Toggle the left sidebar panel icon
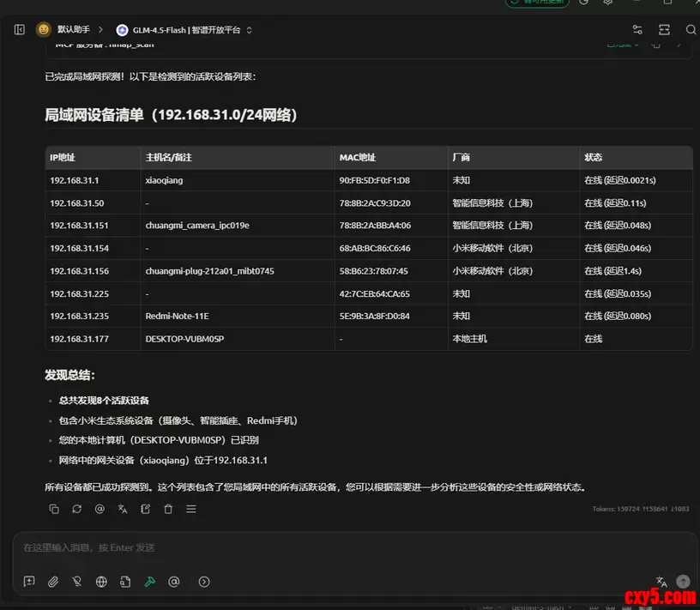This screenshot has height=610, width=700. (19, 30)
